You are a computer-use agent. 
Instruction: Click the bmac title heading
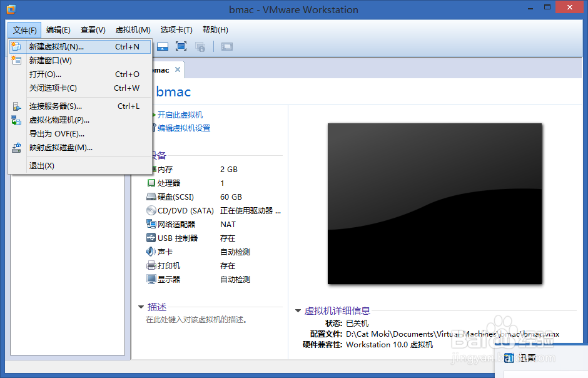pyautogui.click(x=173, y=92)
